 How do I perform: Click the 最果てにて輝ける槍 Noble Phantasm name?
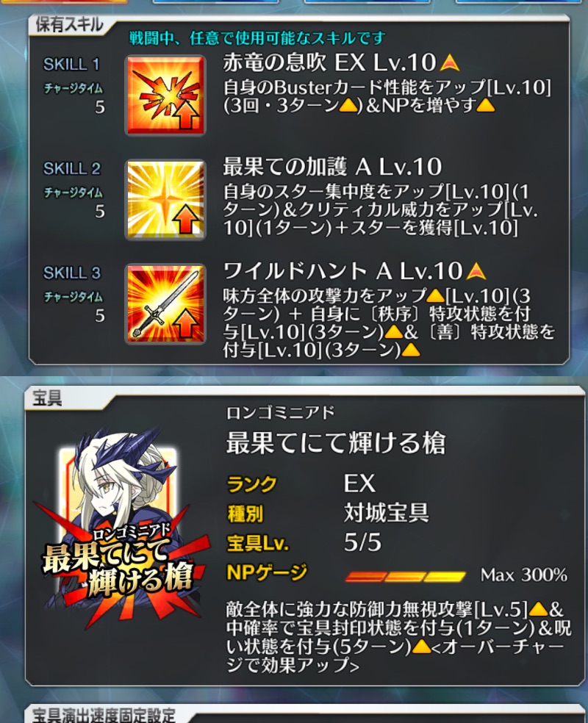336,442
